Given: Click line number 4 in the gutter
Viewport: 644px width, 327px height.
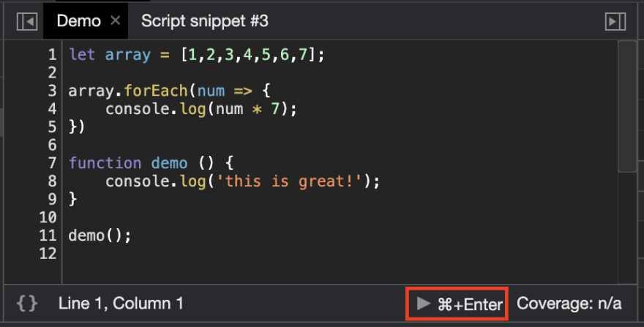Looking at the screenshot, I should [52, 109].
